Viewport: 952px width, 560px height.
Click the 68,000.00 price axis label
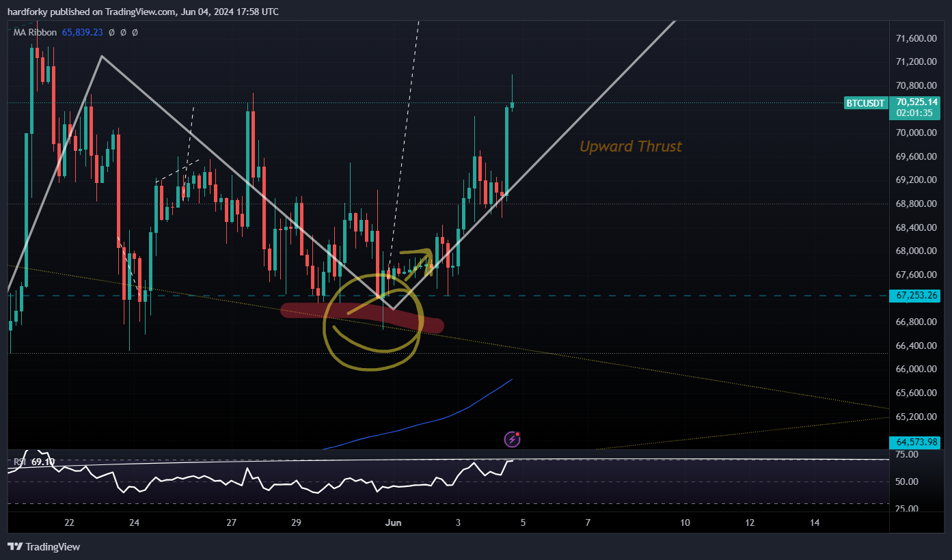[x=916, y=251]
